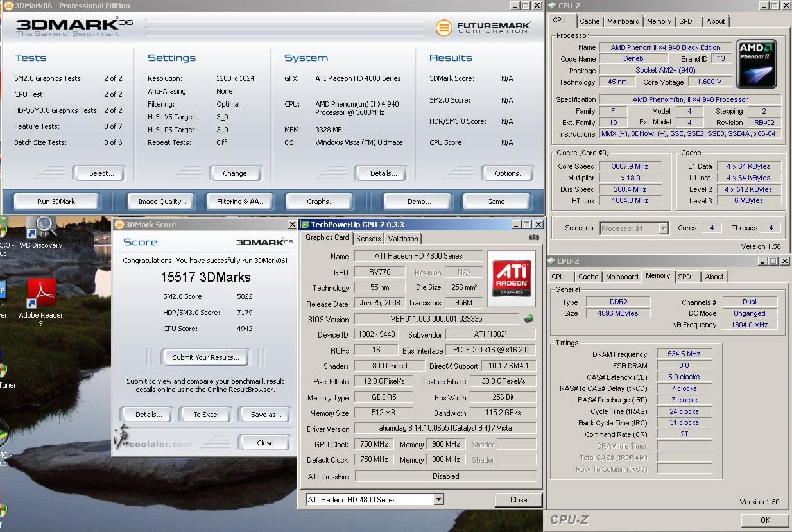Switch to the Sensors tab in GPU-Z
Image resolution: width=792 pixels, height=532 pixels.
click(x=368, y=238)
